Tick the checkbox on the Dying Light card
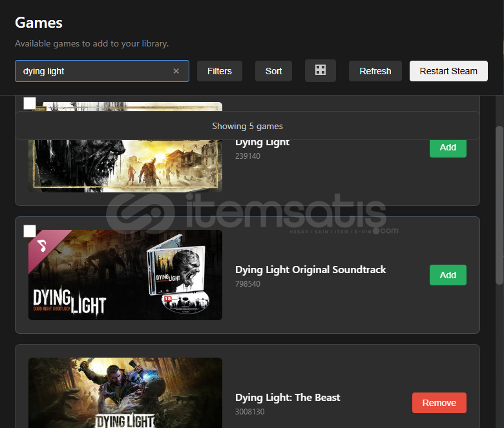 [x=30, y=103]
